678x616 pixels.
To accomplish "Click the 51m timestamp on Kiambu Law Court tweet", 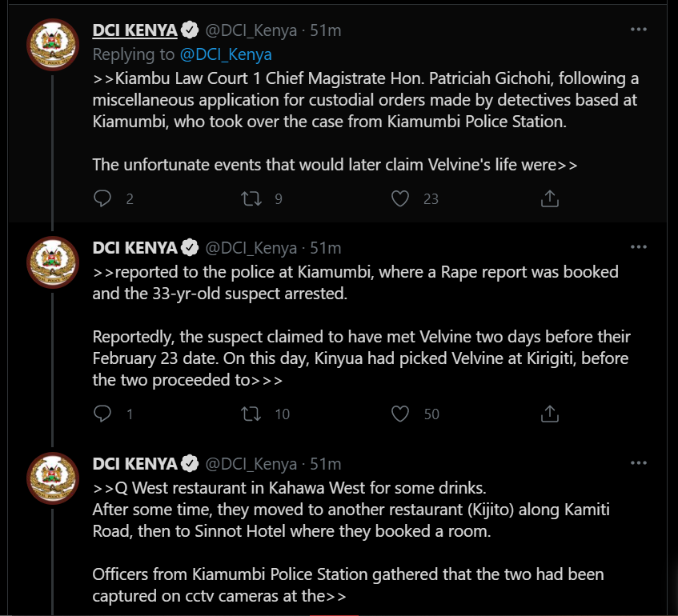I will click(x=326, y=30).
